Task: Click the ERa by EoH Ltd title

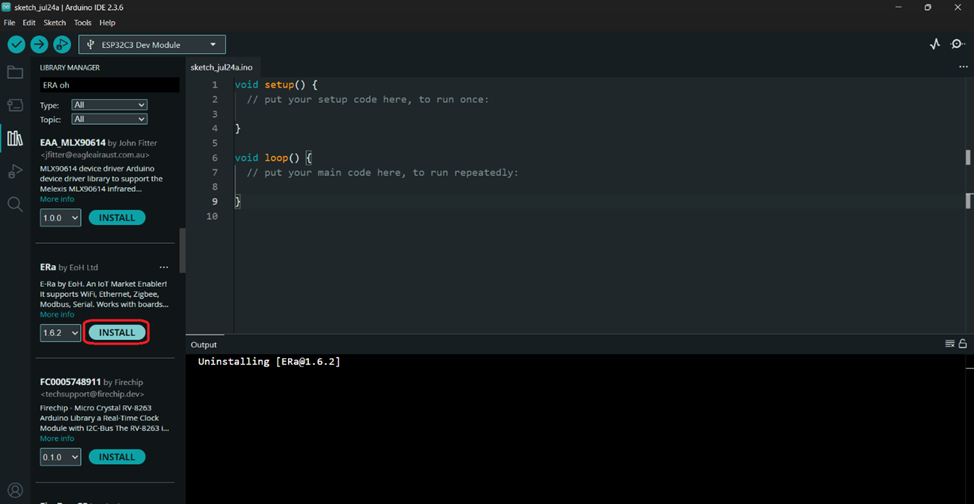Action: click(69, 267)
